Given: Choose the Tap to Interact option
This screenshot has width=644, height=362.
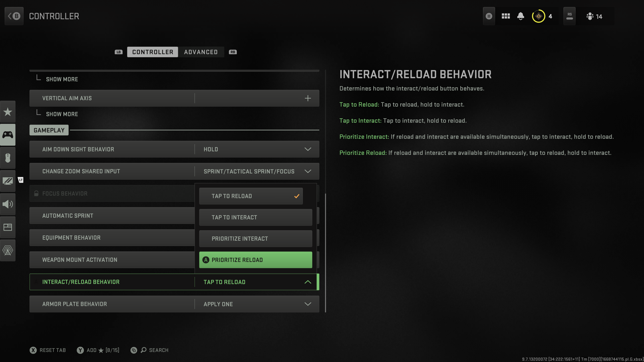Looking at the screenshot, I should tap(255, 217).
